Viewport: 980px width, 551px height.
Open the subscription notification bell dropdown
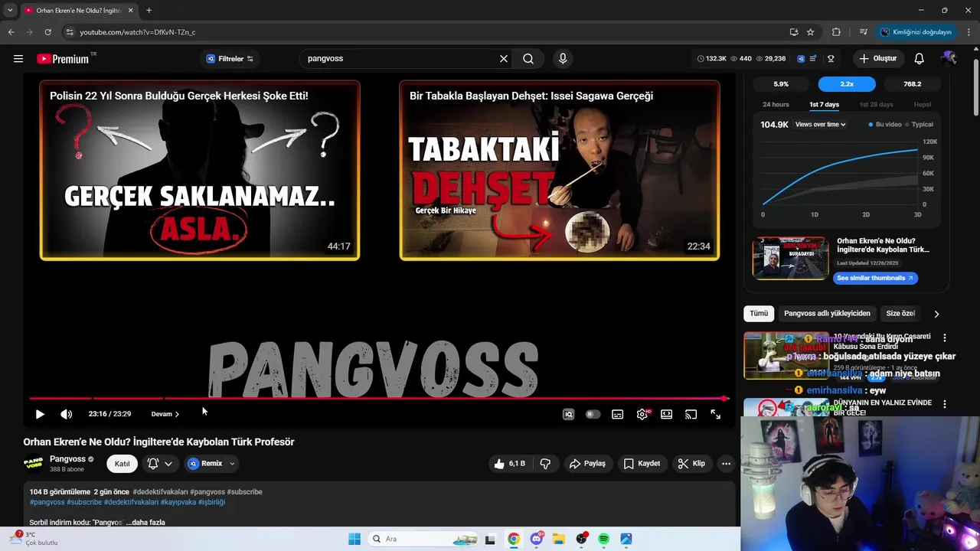tap(160, 464)
